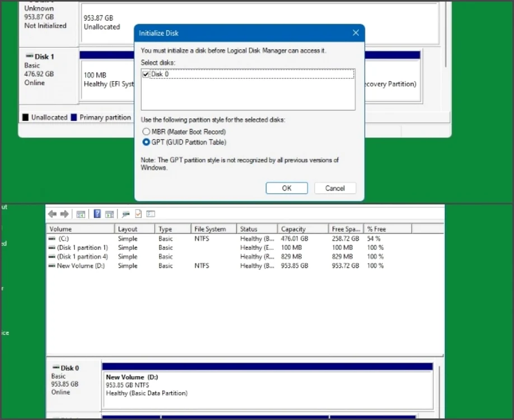
Task: Click the 476.01 GB capacity cell
Action: pyautogui.click(x=295, y=239)
